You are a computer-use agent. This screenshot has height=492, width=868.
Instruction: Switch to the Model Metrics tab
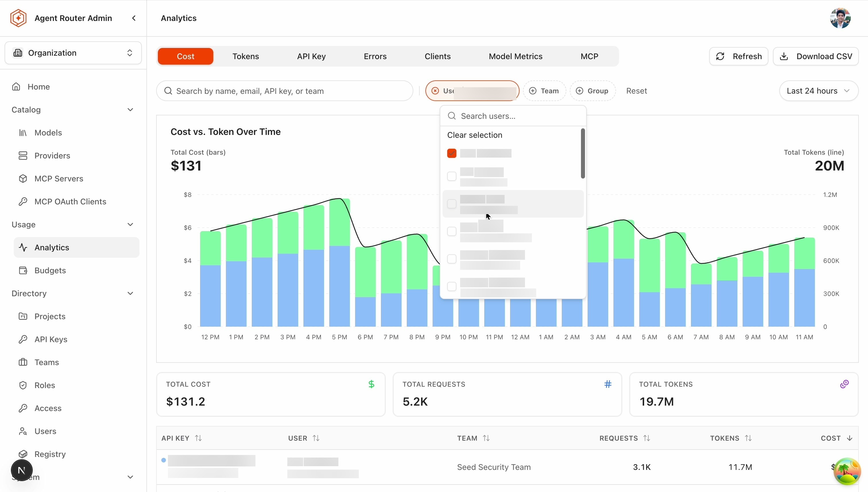pos(516,56)
